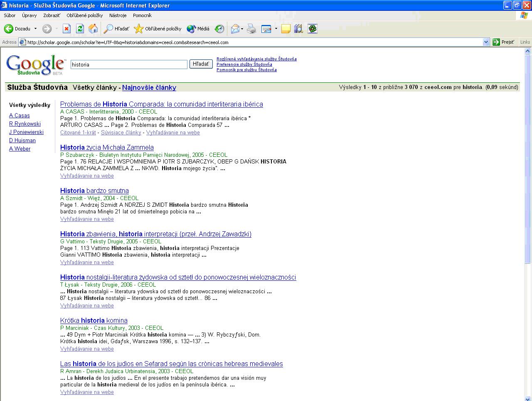Open result Problemas de Historia Comparada
This screenshot has height=401, width=532.
click(x=162, y=104)
